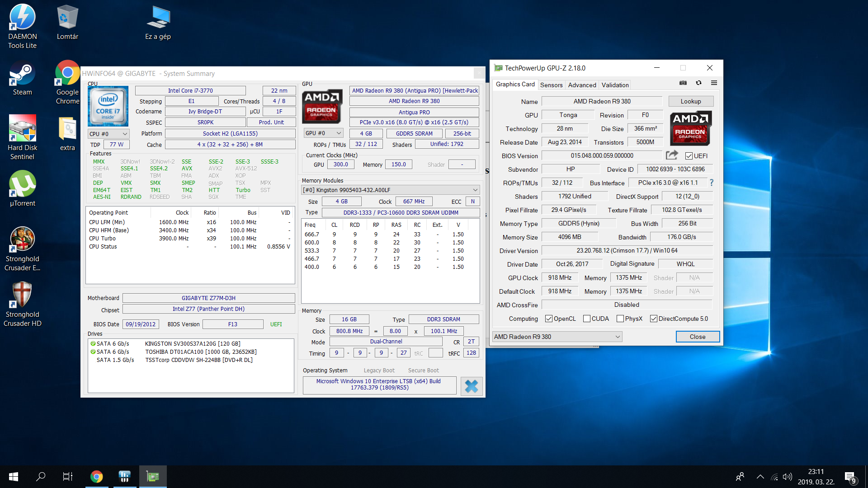This screenshot has width=868, height=488.
Task: Toggle the OpenCL checkbox
Action: [549, 319]
